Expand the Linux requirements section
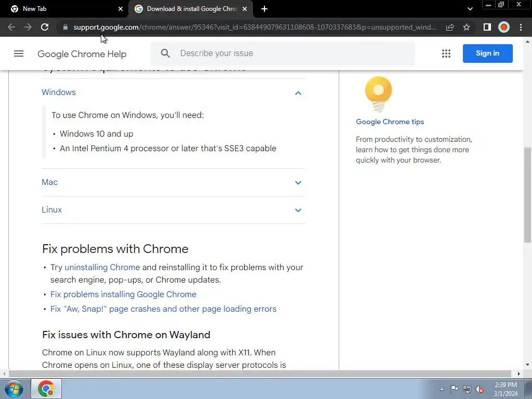This screenshot has width=532, height=399. 298,210
